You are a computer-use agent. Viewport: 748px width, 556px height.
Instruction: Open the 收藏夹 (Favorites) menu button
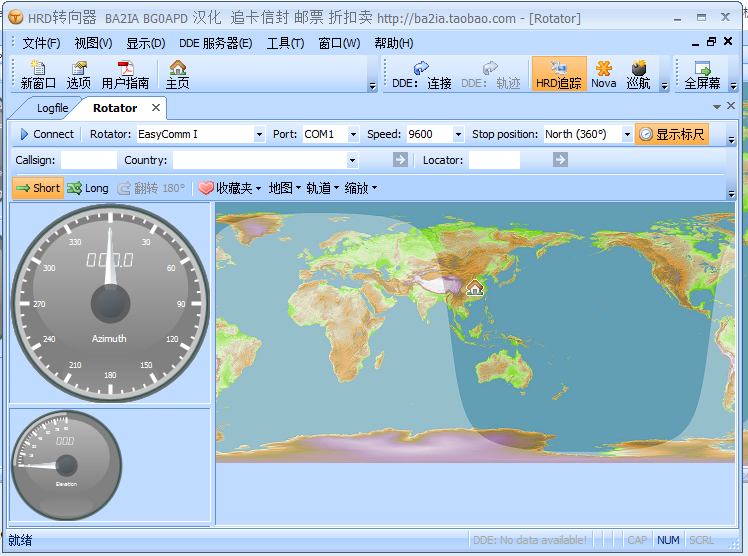(229, 188)
